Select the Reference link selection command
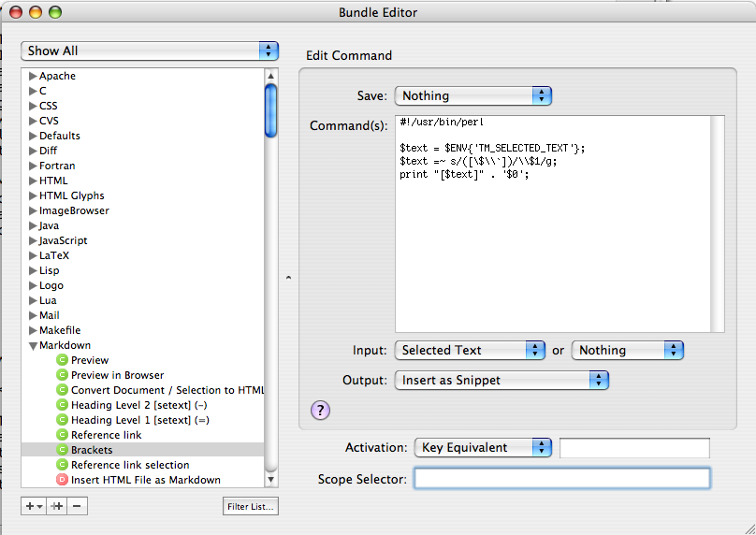The width and height of the screenshot is (756, 535). [130, 465]
